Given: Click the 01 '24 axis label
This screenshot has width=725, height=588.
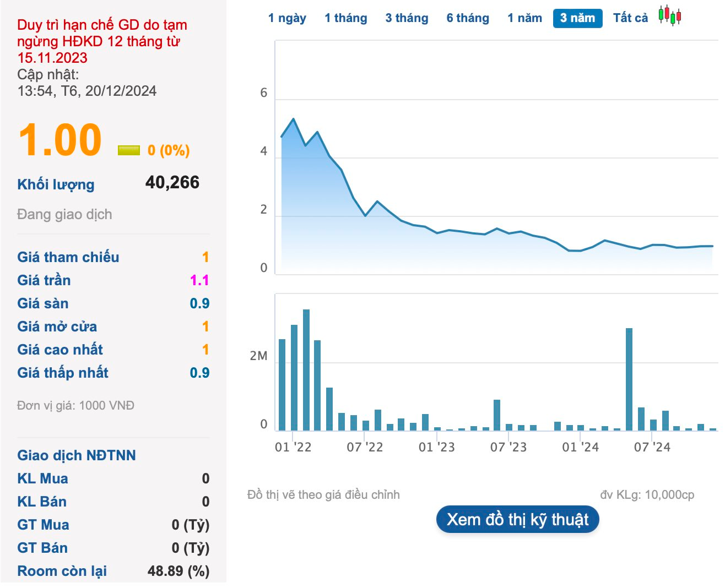Looking at the screenshot, I should [x=581, y=447].
